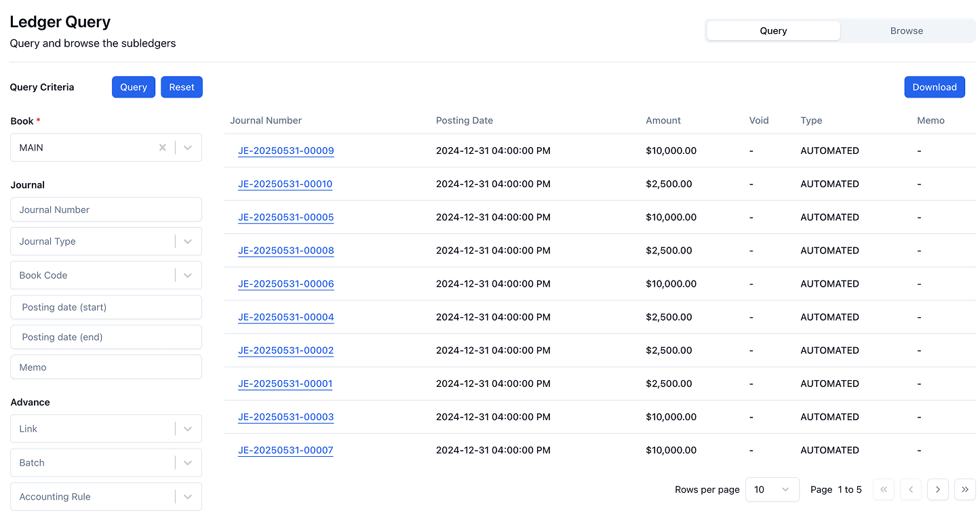The width and height of the screenshot is (980, 530).
Task: Open journal JE-20250531-00003
Action: click(x=286, y=416)
